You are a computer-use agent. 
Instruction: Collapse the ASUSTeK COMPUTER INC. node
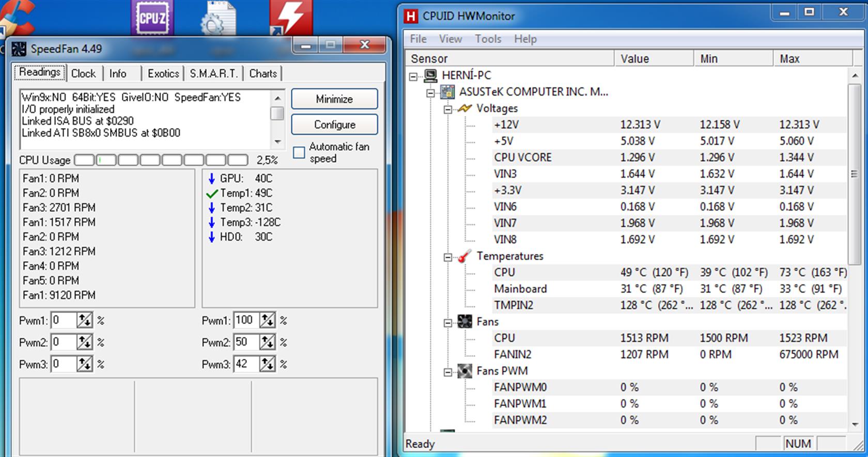[430, 93]
